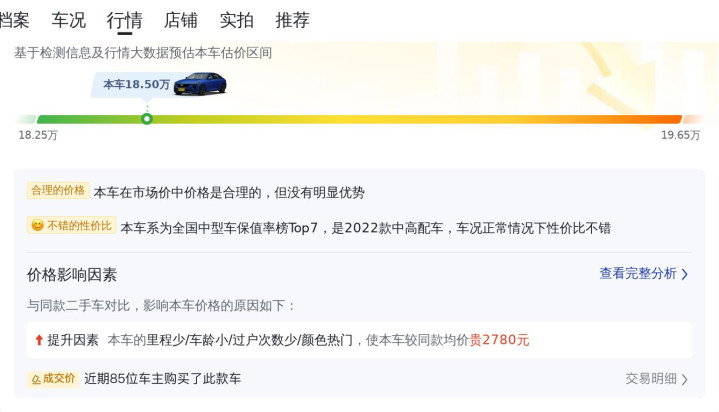719x412 pixels.
Task: Click the 成交价 badge icon
Action: [x=53, y=379]
